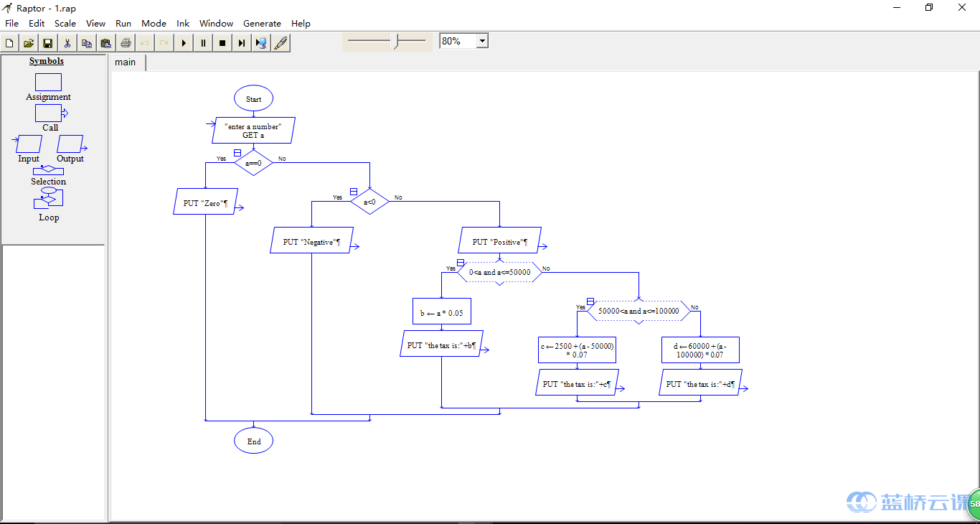
Task: Select the PUT "the tax is:"+b output
Action: [441, 344]
